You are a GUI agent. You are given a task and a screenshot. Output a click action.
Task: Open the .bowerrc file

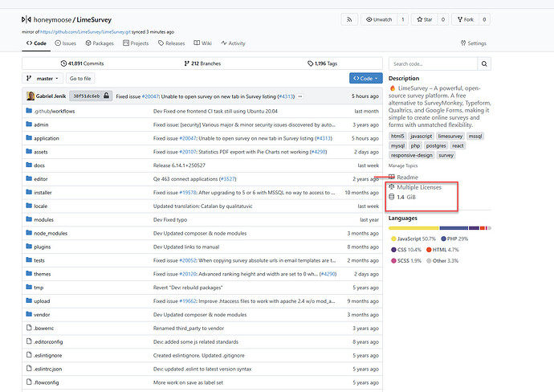point(44,329)
